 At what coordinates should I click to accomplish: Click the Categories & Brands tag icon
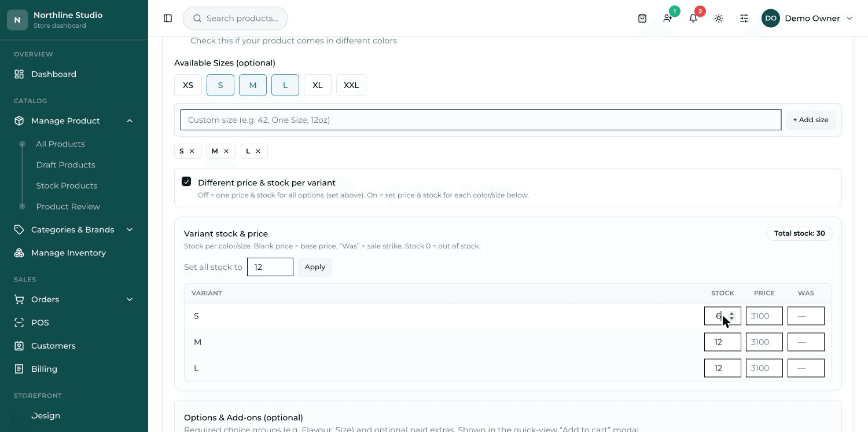pyautogui.click(x=19, y=229)
